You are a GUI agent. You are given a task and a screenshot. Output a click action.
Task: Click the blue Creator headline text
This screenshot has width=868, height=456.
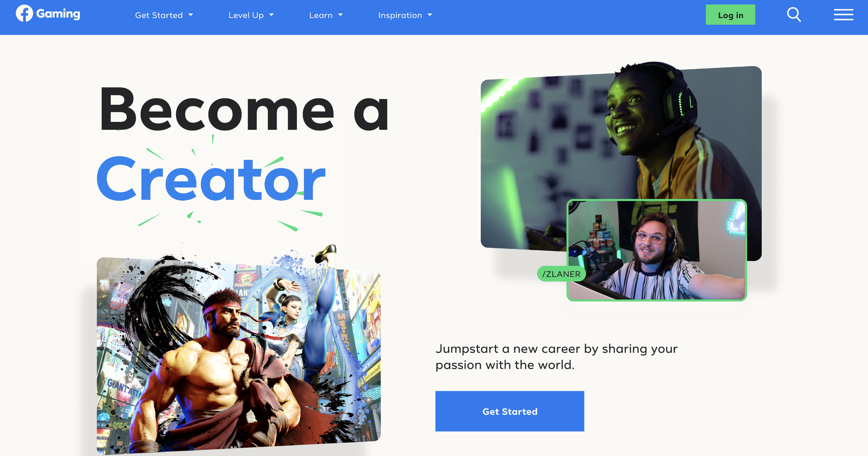pyautogui.click(x=211, y=179)
